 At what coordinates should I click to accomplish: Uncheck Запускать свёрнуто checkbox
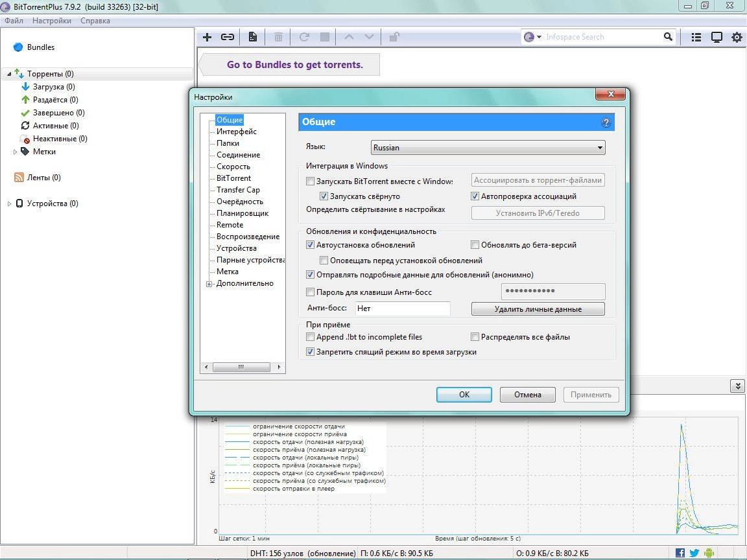click(324, 196)
